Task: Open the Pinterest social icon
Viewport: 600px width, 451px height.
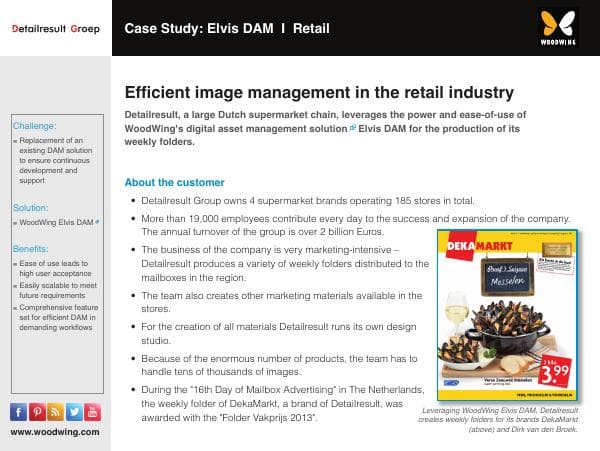Action: point(37,411)
